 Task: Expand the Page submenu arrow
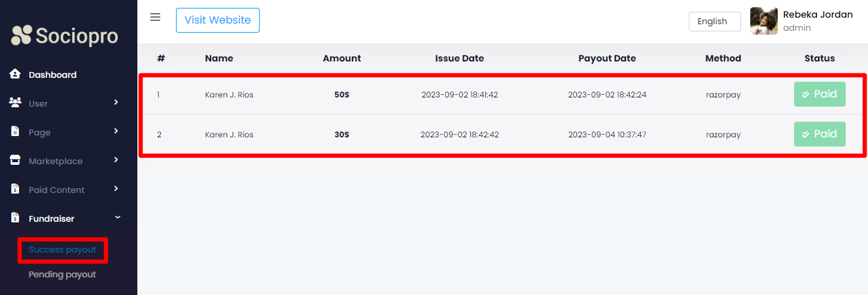[x=116, y=131]
